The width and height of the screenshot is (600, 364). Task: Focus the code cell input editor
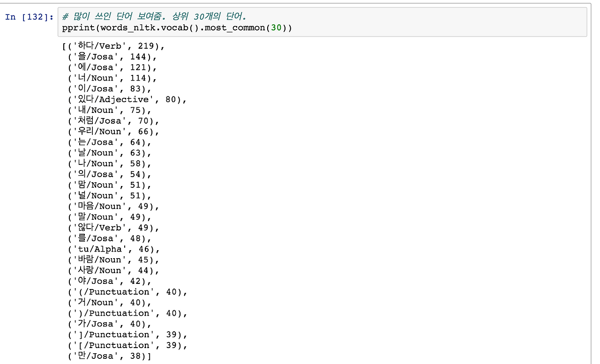tap(322, 22)
